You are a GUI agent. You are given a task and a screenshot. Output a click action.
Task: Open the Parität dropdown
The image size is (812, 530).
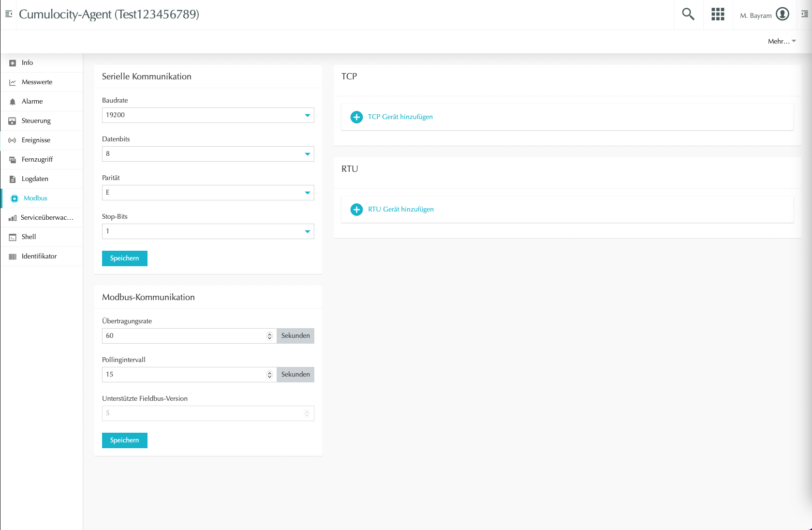click(208, 193)
